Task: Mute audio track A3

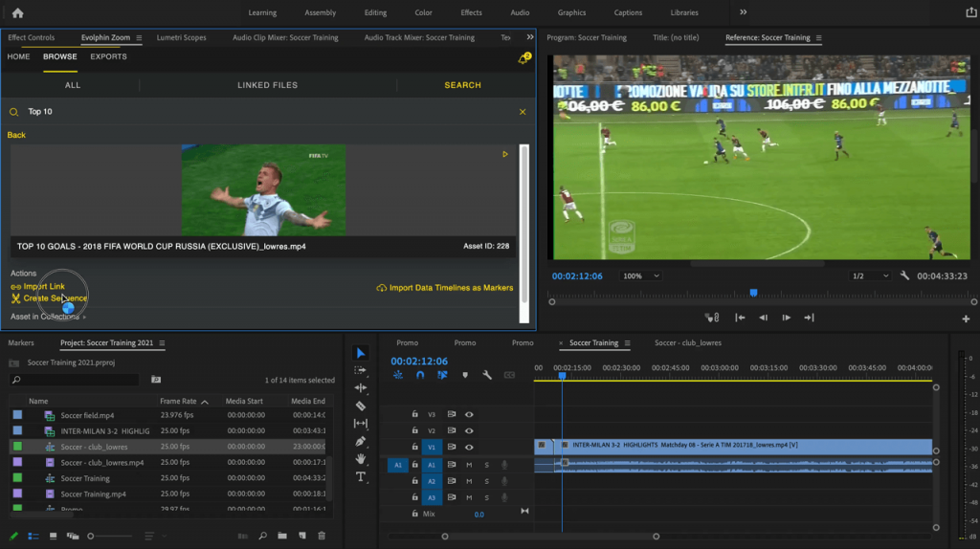Action: tap(469, 497)
